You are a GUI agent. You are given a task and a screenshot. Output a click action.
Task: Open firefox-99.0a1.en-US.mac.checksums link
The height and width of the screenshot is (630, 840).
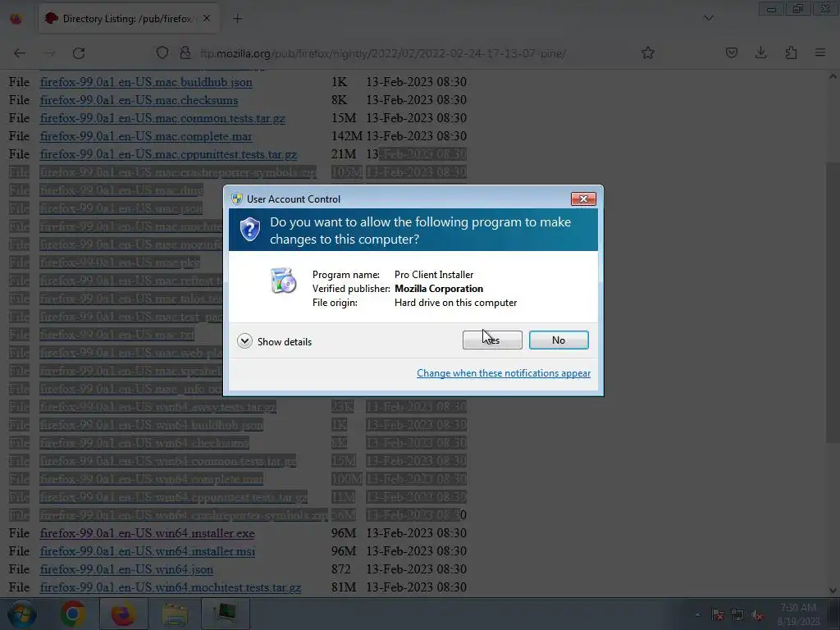point(139,100)
